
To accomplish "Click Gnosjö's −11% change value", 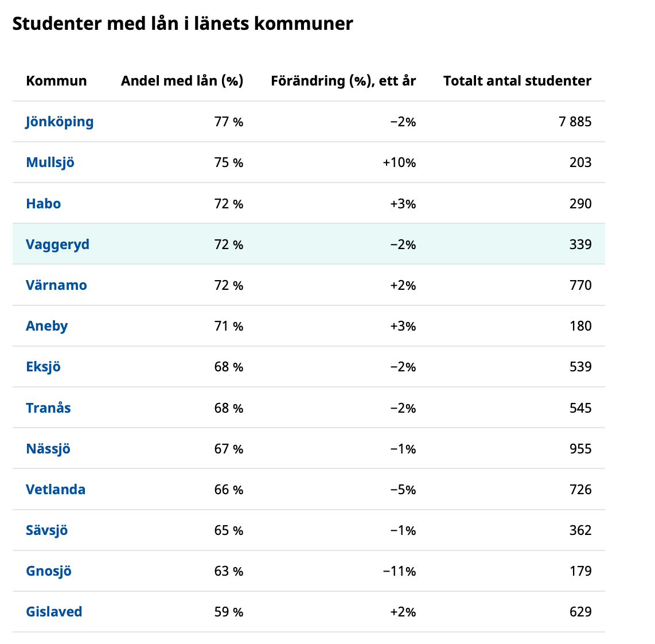I will (399, 571).
